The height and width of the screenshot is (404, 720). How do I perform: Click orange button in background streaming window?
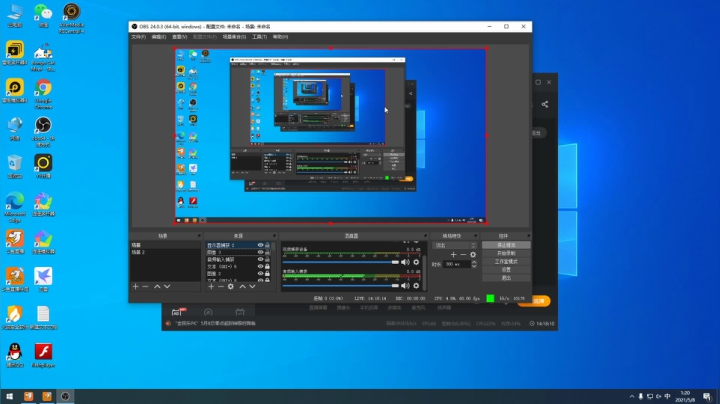click(540, 301)
